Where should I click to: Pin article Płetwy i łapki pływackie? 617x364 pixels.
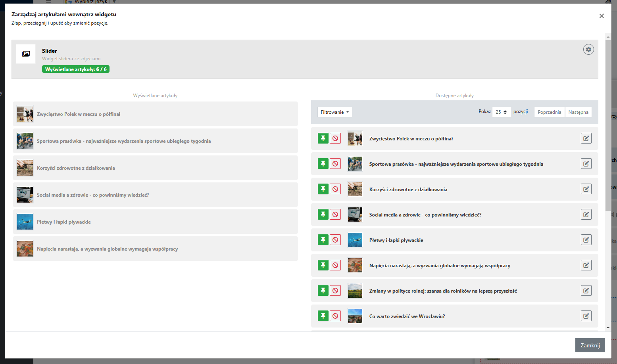click(323, 240)
